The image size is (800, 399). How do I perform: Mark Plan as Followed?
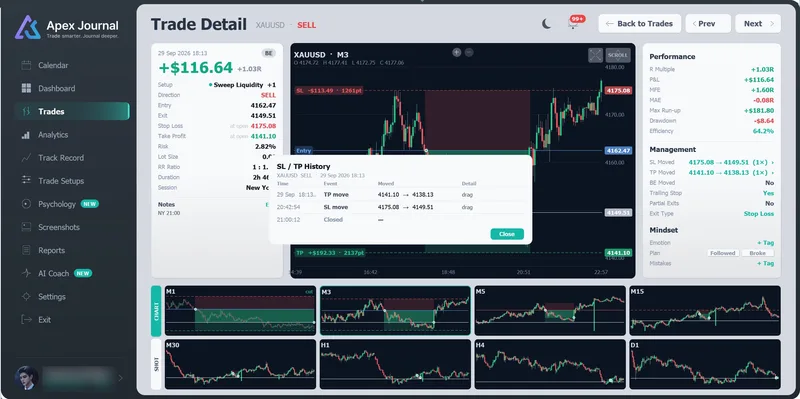tap(722, 253)
